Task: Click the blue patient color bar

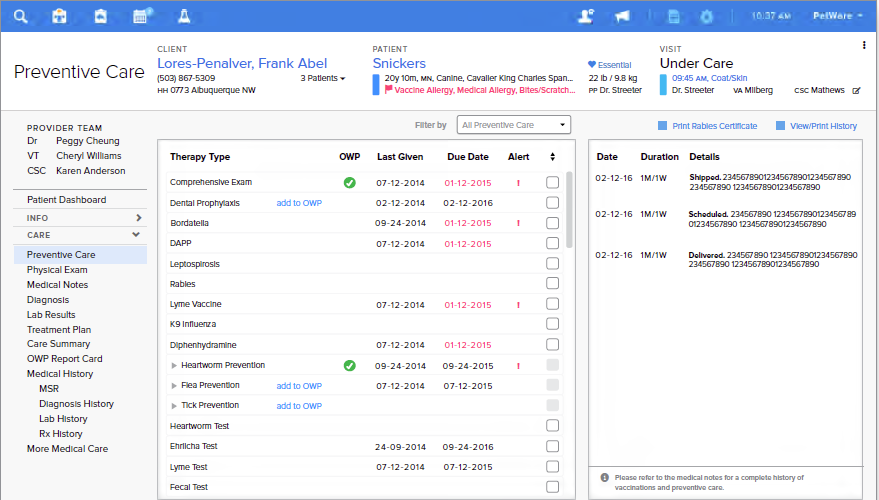Action: point(376,85)
